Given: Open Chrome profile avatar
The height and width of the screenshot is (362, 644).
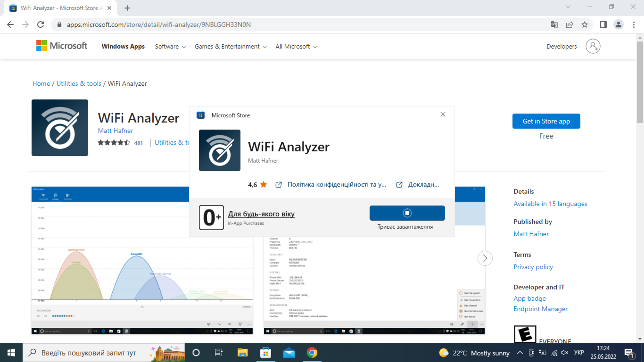Looking at the screenshot, I should point(618,25).
